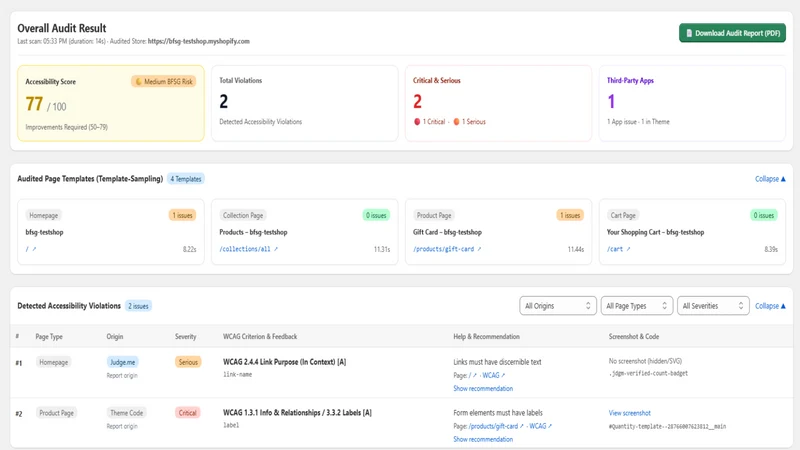Click WCAG 2.4.4 Link Purpose criterion text
This screenshot has width=800, height=450.
(284, 362)
